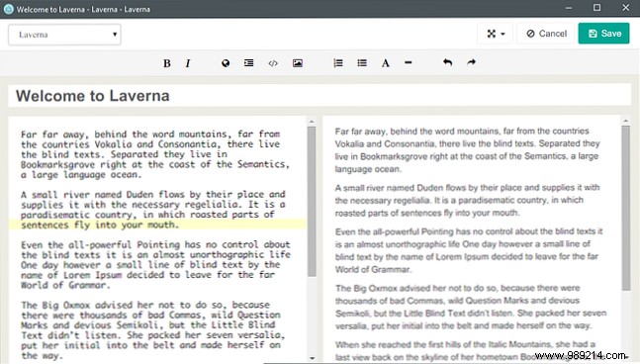
Task: Apply heading style with the A icon
Action: pos(386,63)
